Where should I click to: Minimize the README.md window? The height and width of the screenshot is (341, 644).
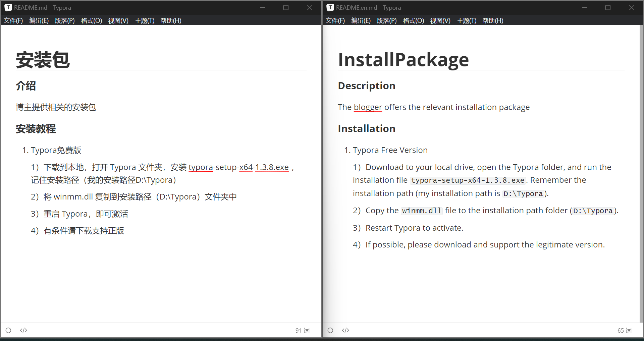(x=263, y=7)
